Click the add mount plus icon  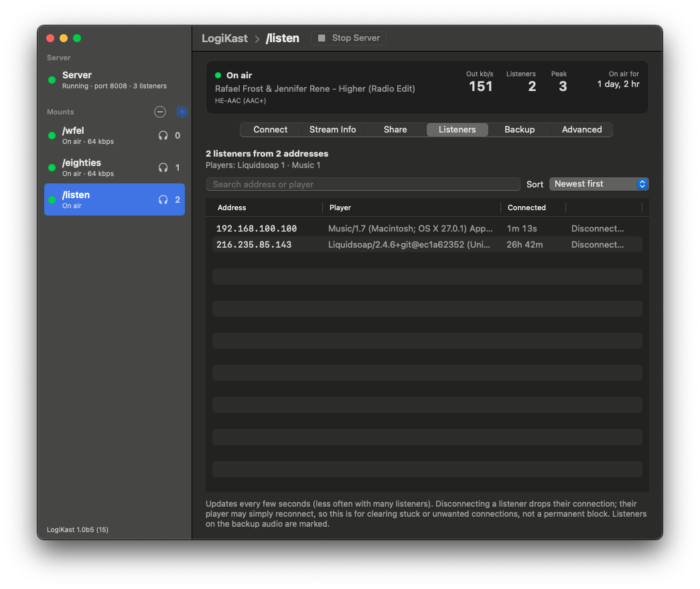tap(182, 112)
